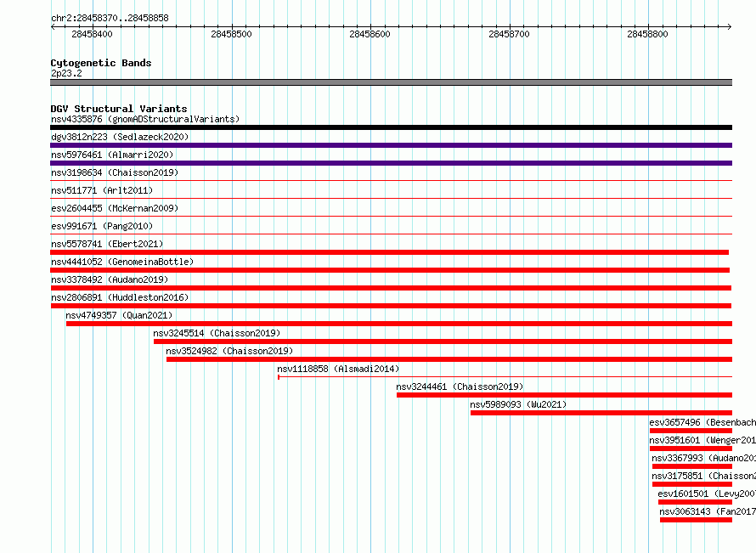
Task: Click the red nsv3524982 variant bar
Action: [449, 359]
